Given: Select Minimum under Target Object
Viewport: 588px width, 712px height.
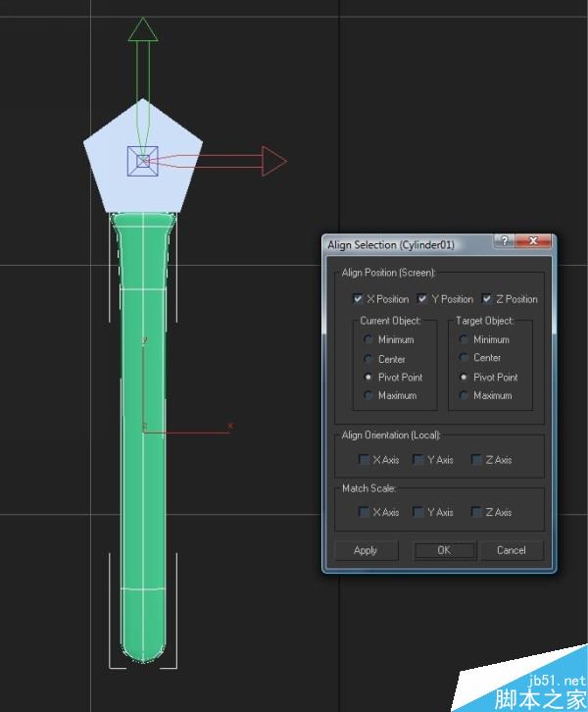Looking at the screenshot, I should [464, 339].
